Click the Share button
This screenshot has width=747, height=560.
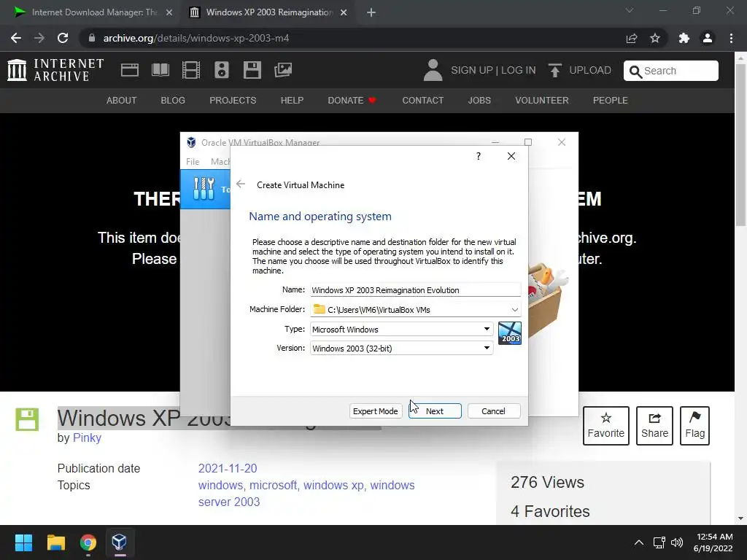[654, 426]
